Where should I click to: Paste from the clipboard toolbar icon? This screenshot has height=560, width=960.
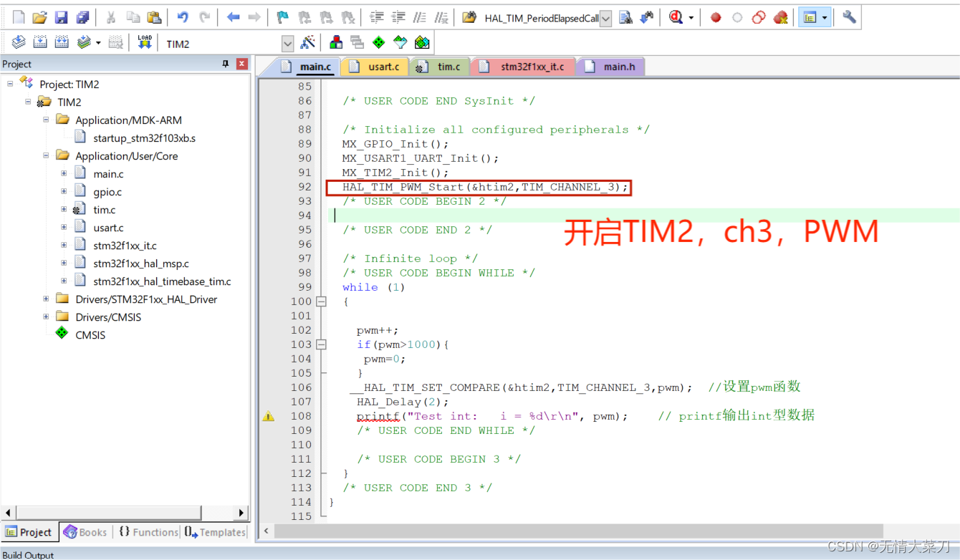[x=154, y=17]
